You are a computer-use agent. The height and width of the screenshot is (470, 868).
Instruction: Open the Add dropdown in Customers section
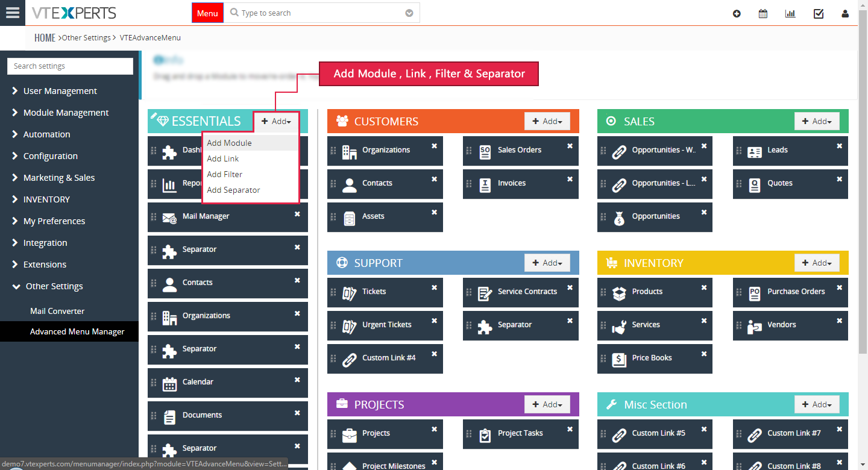tap(547, 121)
